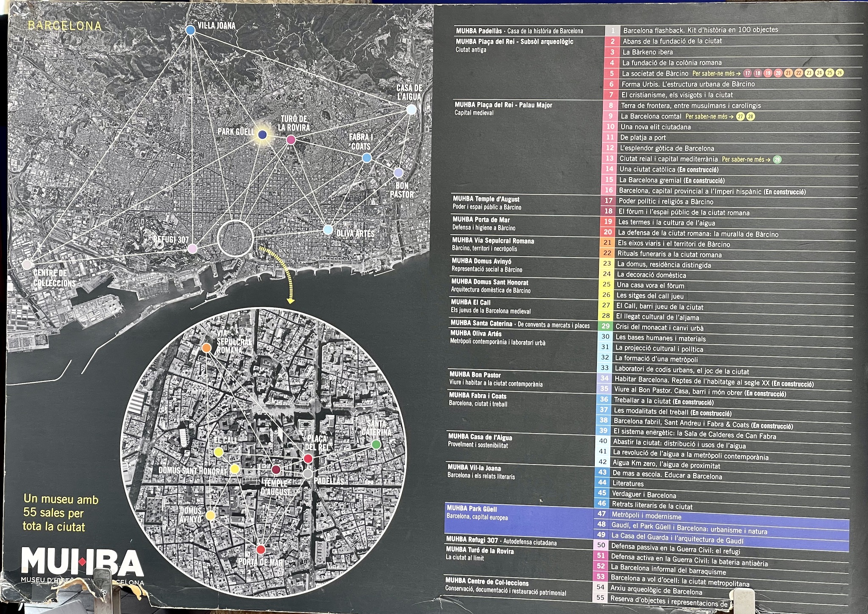Click the magenta Turó de la Rovira marker
The image size is (868, 614).
coord(291,140)
